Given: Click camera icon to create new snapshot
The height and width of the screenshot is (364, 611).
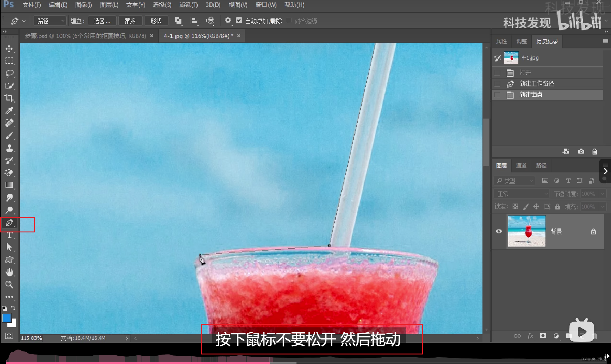Looking at the screenshot, I should click(581, 151).
